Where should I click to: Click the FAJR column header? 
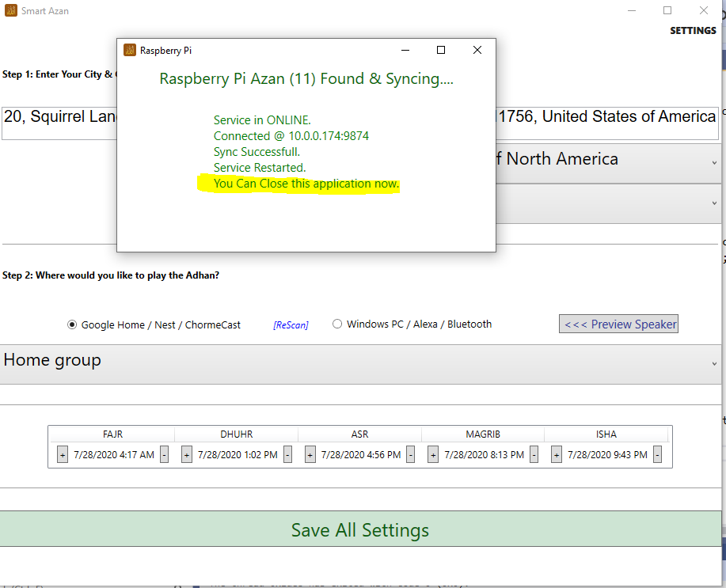click(x=112, y=434)
